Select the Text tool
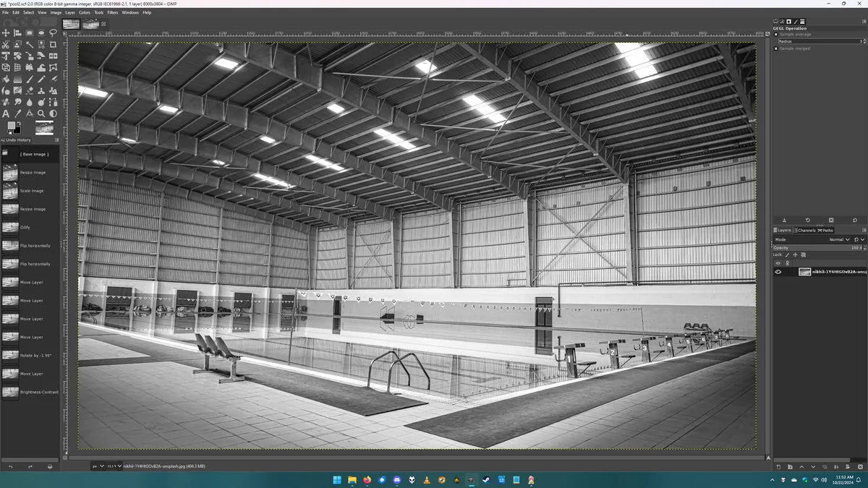 point(6,114)
